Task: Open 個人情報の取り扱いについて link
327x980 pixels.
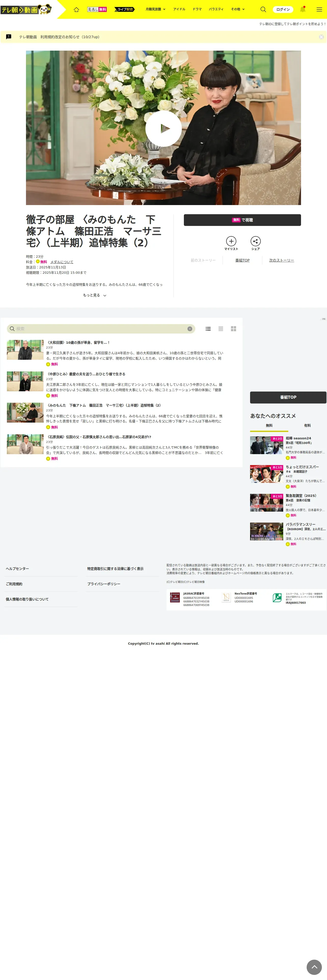Action: pyautogui.click(x=27, y=599)
